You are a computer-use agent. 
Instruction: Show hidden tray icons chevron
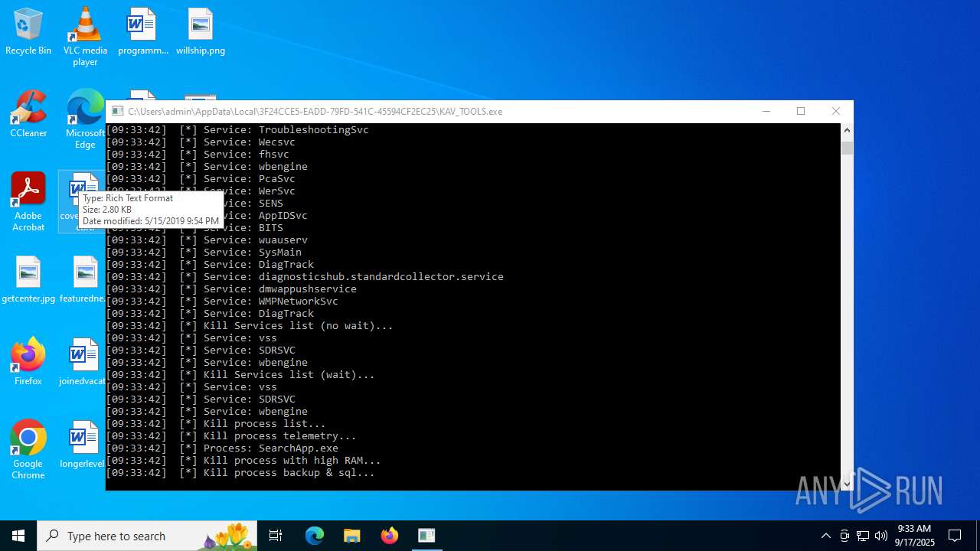825,536
